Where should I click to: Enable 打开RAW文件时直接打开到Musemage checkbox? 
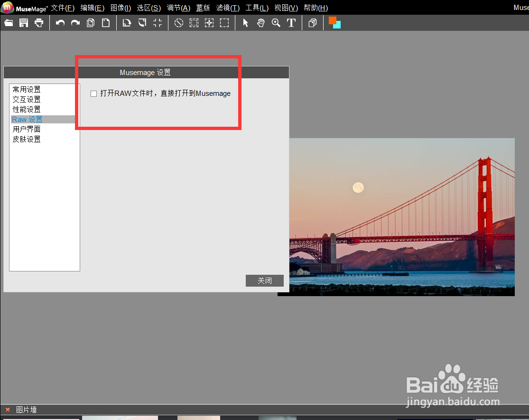pyautogui.click(x=94, y=94)
